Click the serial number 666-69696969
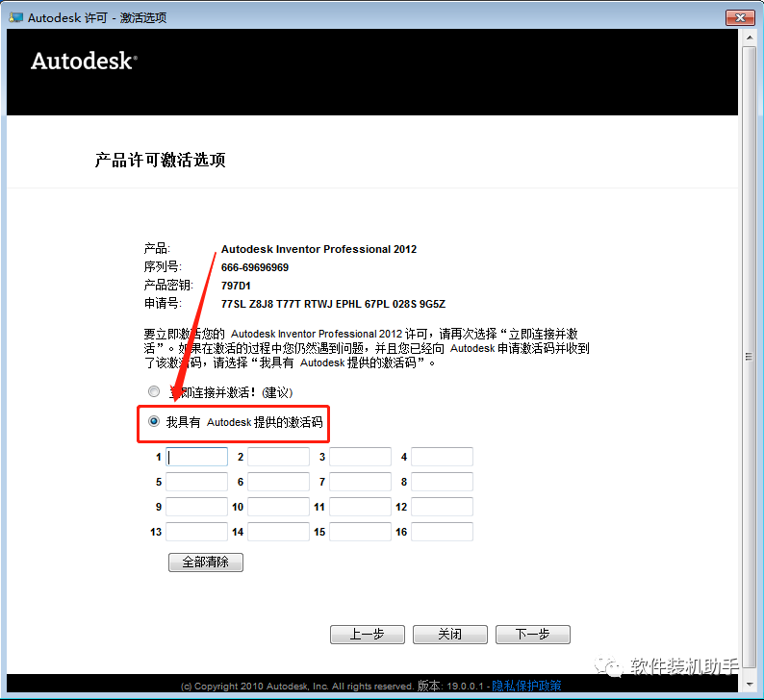Screen dimensions: 764x700 (x=255, y=267)
